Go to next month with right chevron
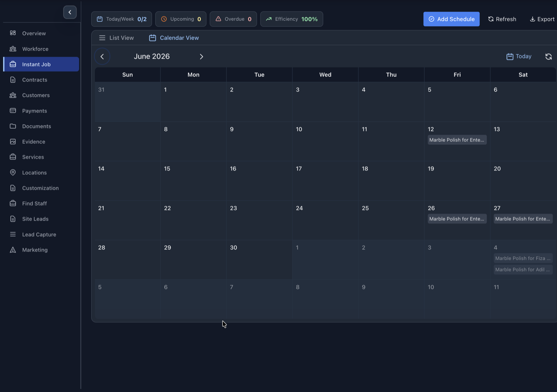557x392 pixels. click(201, 56)
